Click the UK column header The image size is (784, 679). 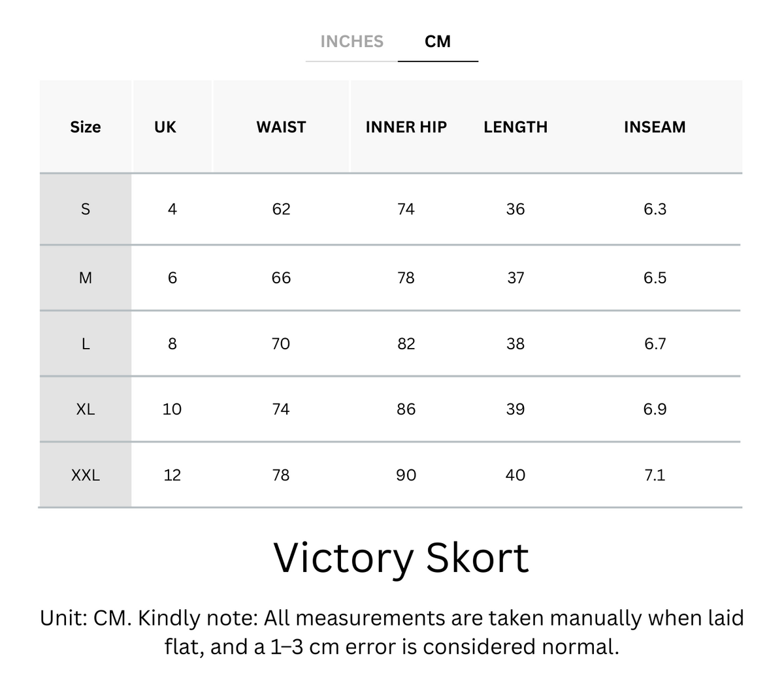[x=165, y=127]
